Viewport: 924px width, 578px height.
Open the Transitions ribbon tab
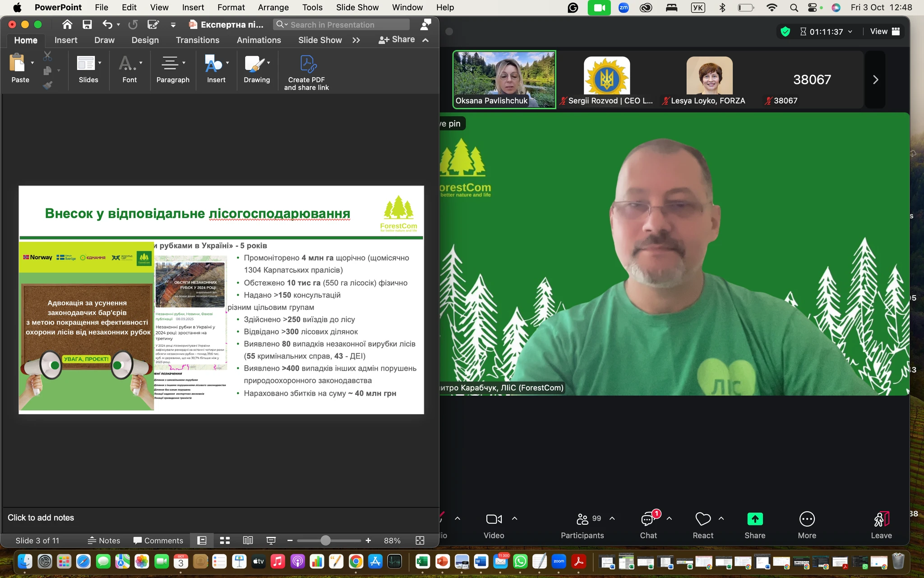[x=198, y=40]
